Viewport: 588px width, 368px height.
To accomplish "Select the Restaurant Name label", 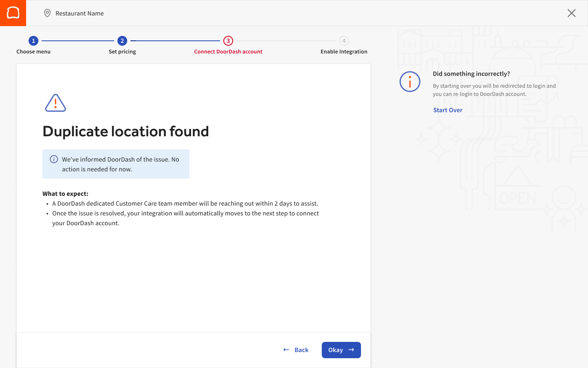I will coord(80,13).
